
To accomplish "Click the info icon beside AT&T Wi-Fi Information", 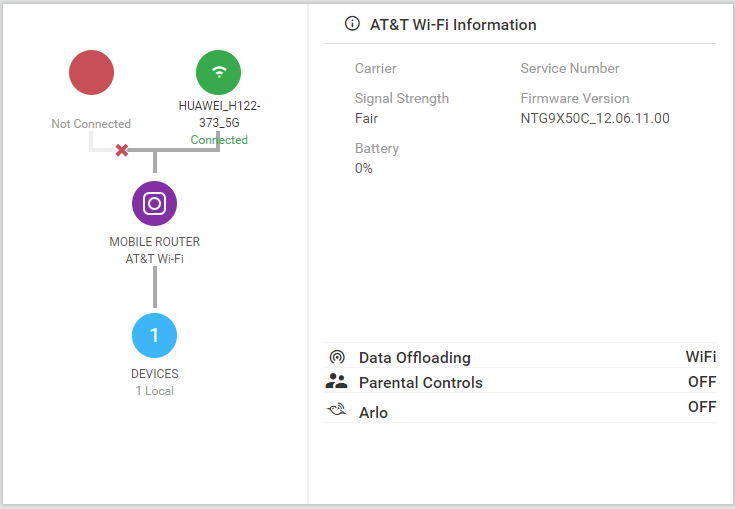I will click(x=351, y=24).
